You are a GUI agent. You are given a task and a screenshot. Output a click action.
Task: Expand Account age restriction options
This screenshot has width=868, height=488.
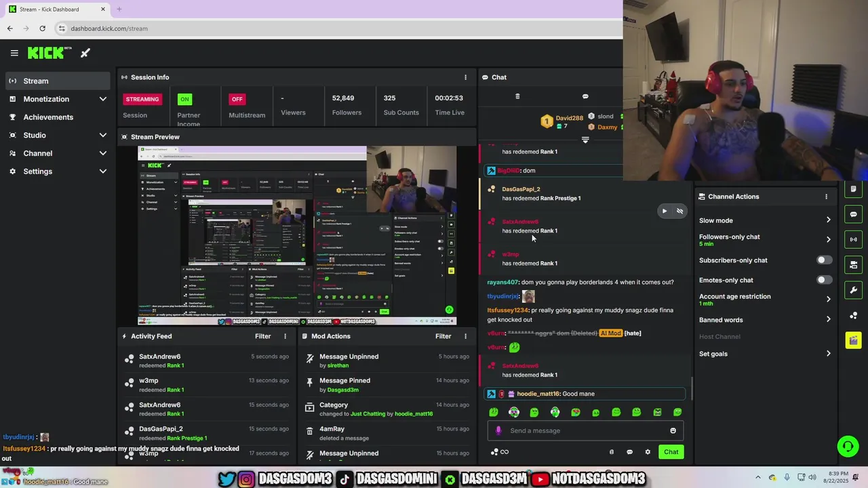click(764, 299)
